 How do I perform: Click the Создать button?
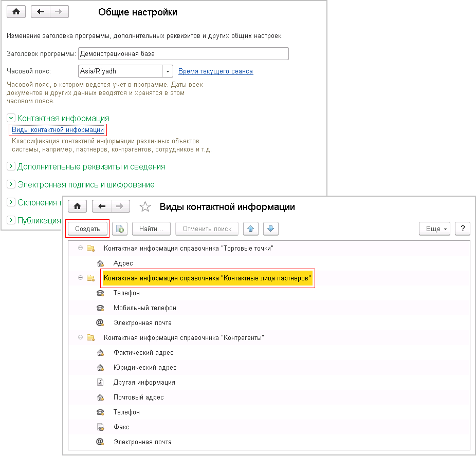coord(87,229)
